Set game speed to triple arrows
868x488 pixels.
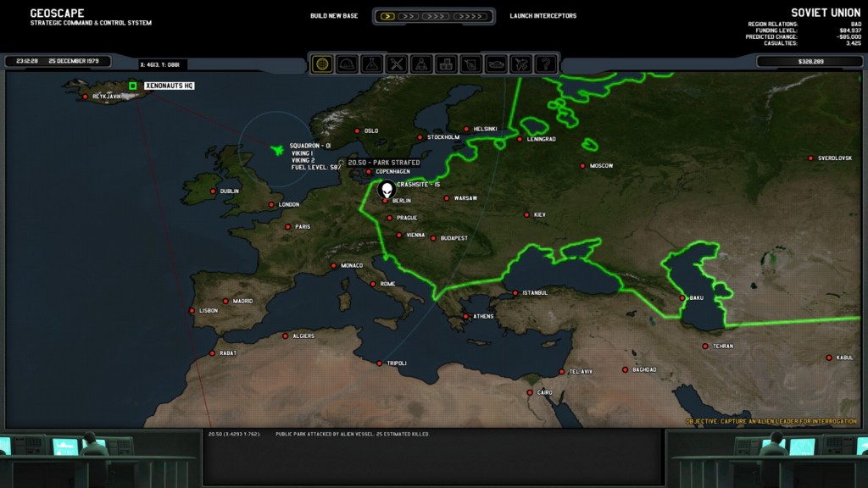point(437,16)
